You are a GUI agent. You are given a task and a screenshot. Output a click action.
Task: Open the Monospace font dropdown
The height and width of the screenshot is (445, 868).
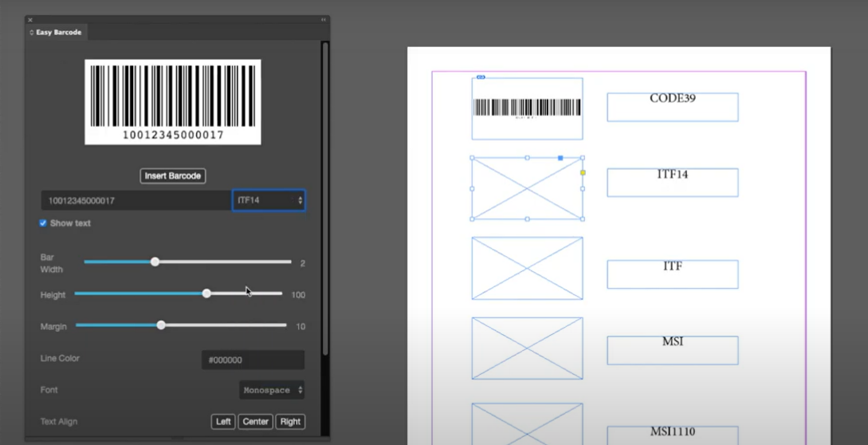coord(272,390)
